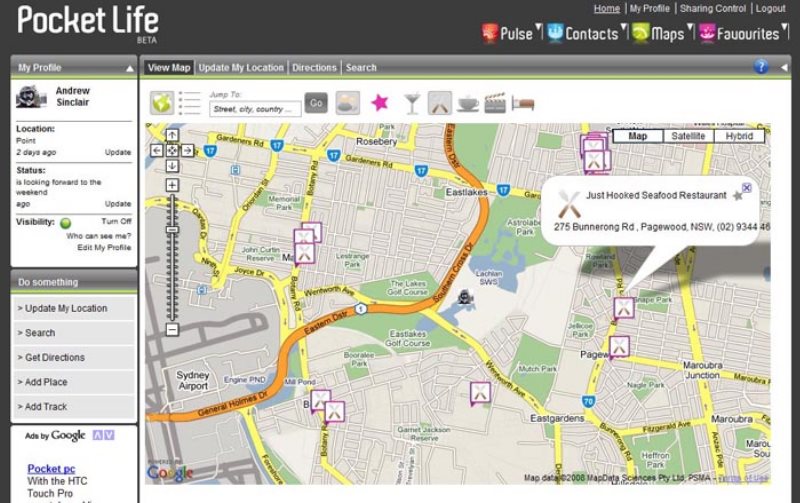Click Andrew Sinclair profile photo
The image size is (800, 503).
click(x=32, y=96)
